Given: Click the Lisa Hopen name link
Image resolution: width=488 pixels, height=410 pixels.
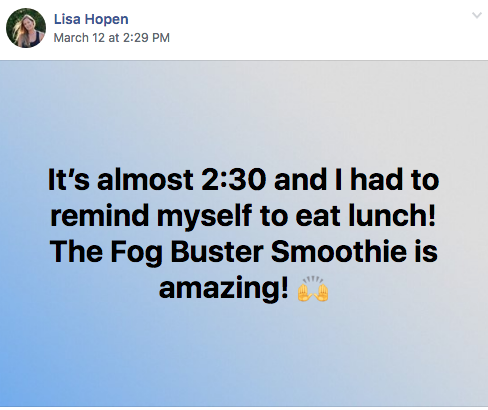Looking at the screenshot, I should 91,19.
